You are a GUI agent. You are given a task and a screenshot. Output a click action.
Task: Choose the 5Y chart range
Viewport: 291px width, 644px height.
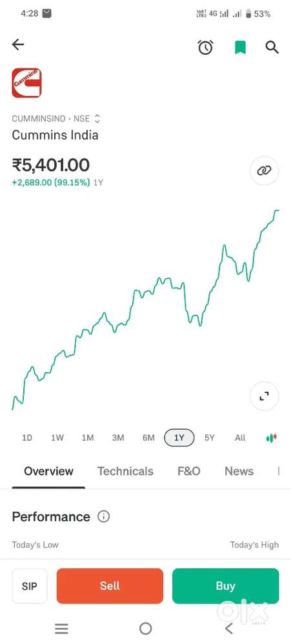pos(210,438)
